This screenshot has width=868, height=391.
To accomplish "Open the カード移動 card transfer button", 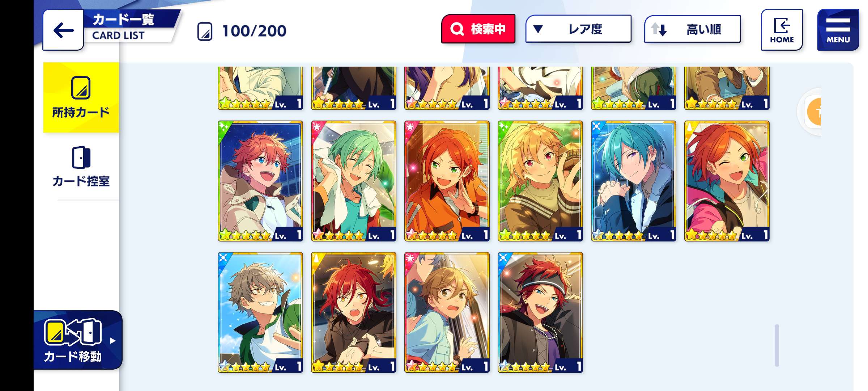I will pos(78,340).
